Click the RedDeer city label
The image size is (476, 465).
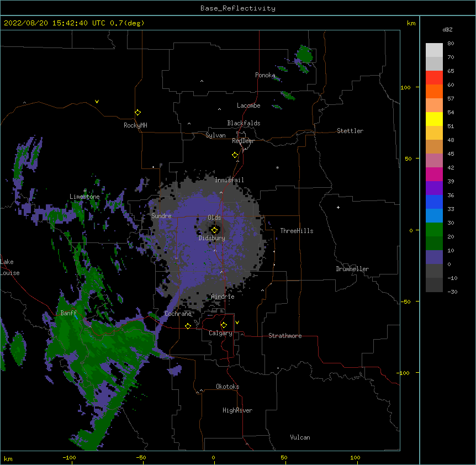click(x=243, y=141)
